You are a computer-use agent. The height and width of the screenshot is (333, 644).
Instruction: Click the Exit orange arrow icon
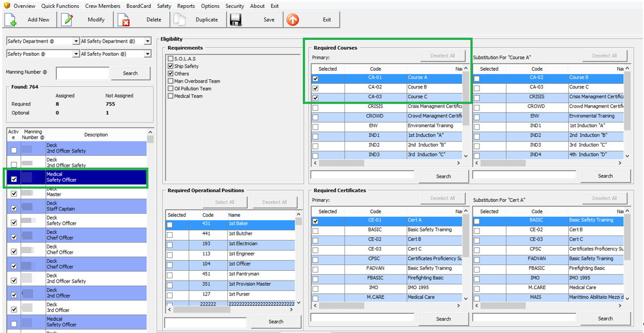[292, 19]
